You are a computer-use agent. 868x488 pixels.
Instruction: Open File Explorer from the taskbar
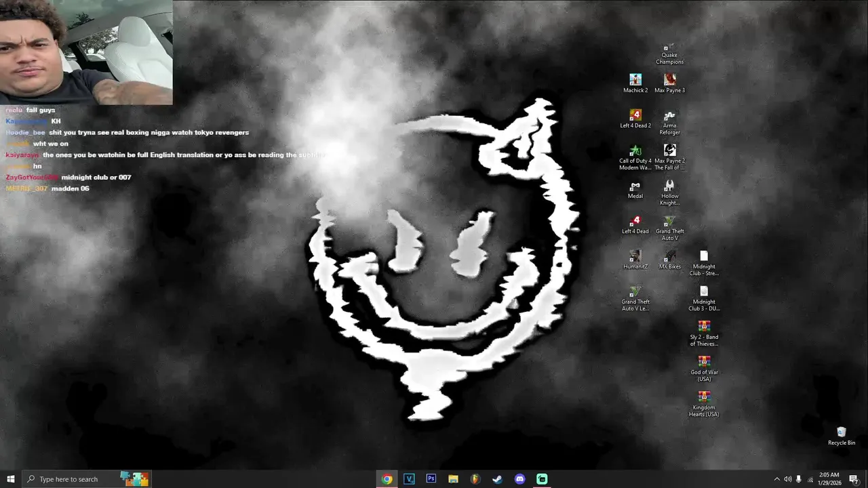point(453,479)
